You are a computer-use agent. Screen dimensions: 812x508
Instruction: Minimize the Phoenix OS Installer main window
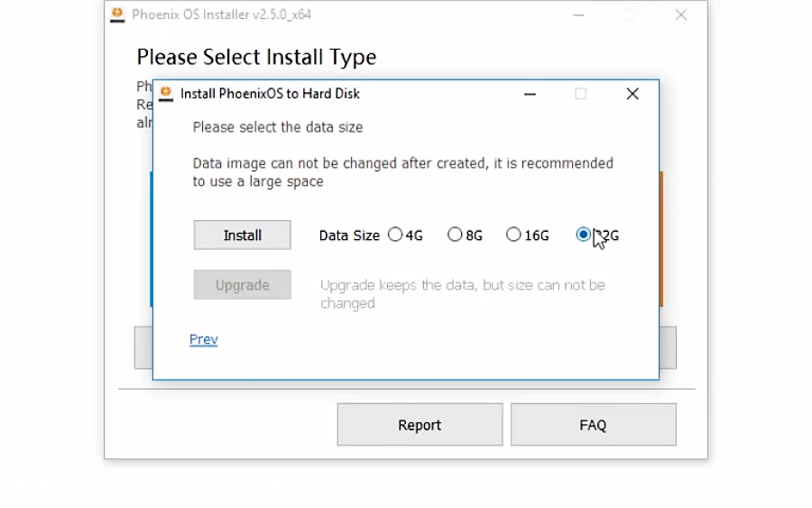[x=577, y=15]
